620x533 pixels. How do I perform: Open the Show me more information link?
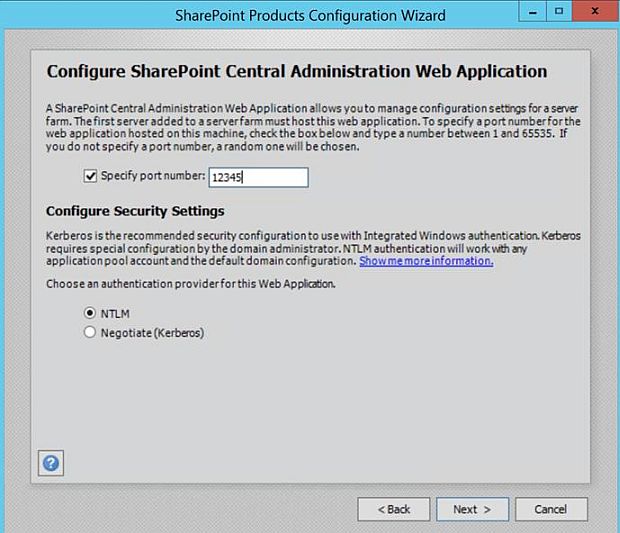click(x=426, y=261)
